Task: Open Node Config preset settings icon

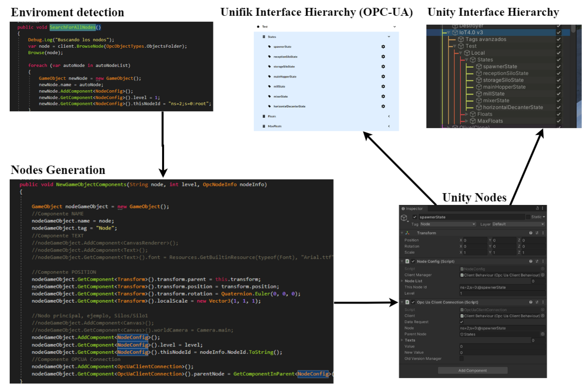Action: [x=537, y=261]
